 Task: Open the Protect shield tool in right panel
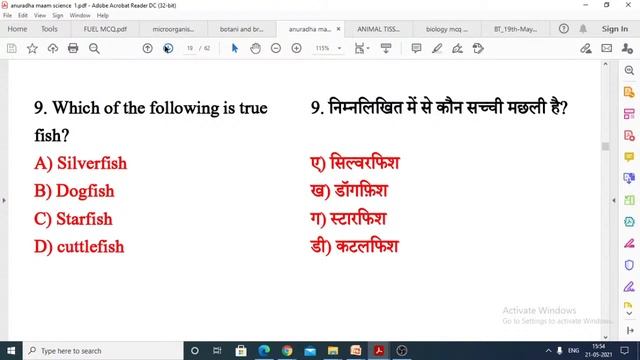click(x=629, y=265)
